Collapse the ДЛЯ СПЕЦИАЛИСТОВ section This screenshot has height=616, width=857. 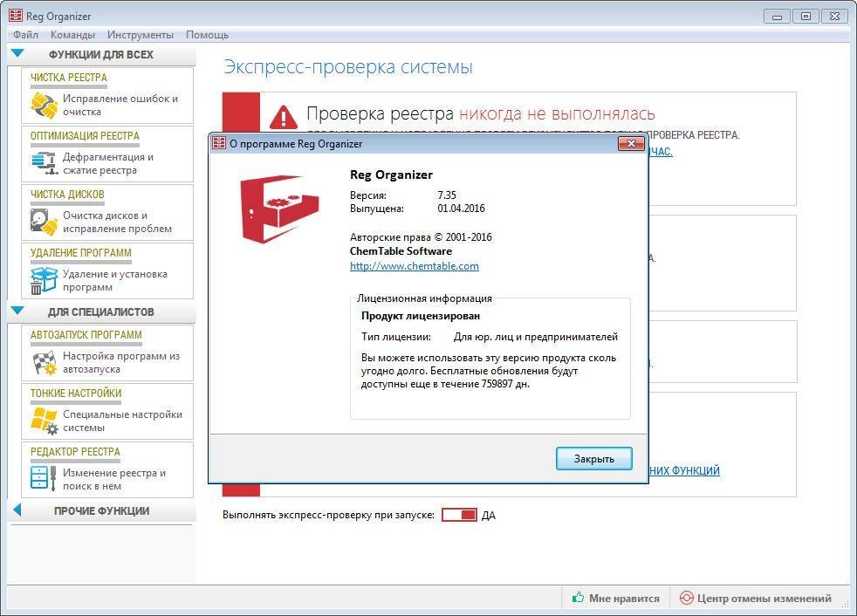(17, 311)
